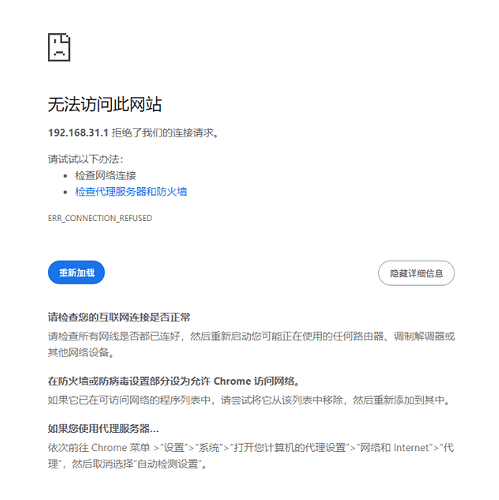This screenshot has height=500, width=499.
Task: Click the 拒绝了我们的连接请求 message text
Action: [165, 133]
